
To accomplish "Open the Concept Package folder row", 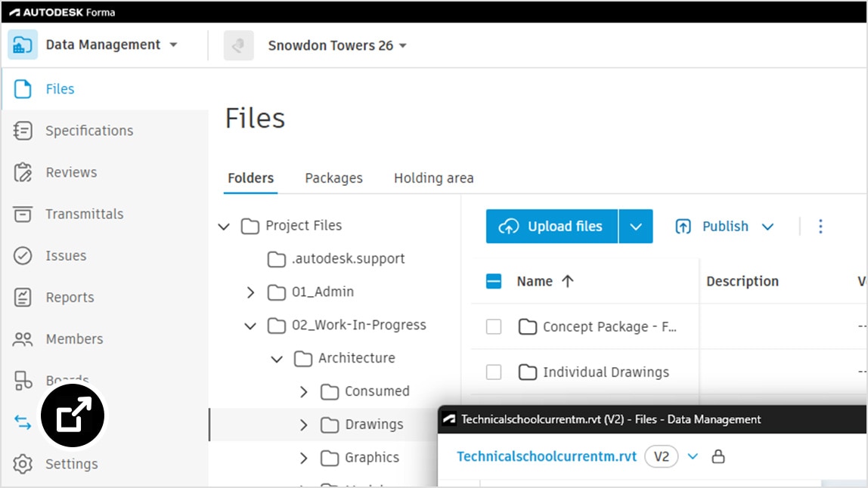I will (x=610, y=327).
